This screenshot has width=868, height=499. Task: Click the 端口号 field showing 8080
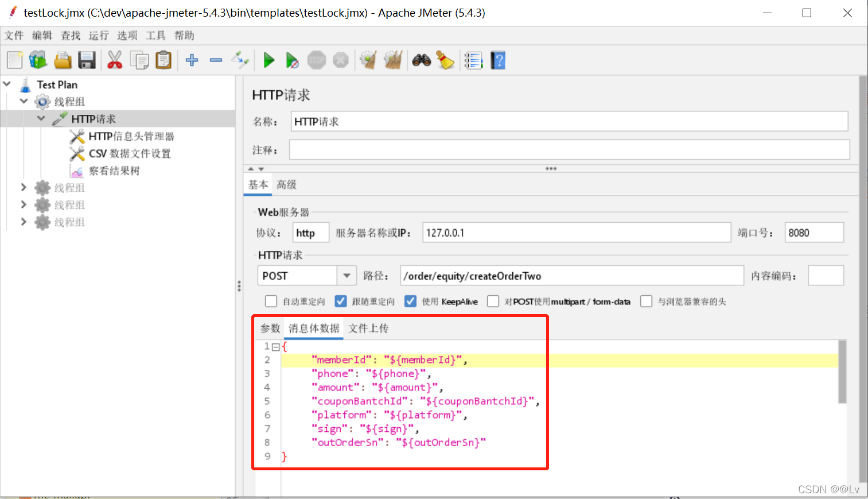(814, 233)
